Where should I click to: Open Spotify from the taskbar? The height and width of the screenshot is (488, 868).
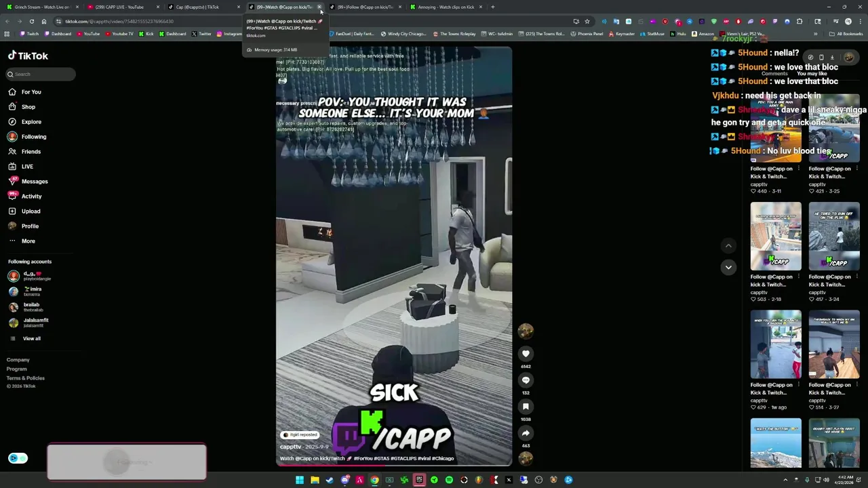449,480
